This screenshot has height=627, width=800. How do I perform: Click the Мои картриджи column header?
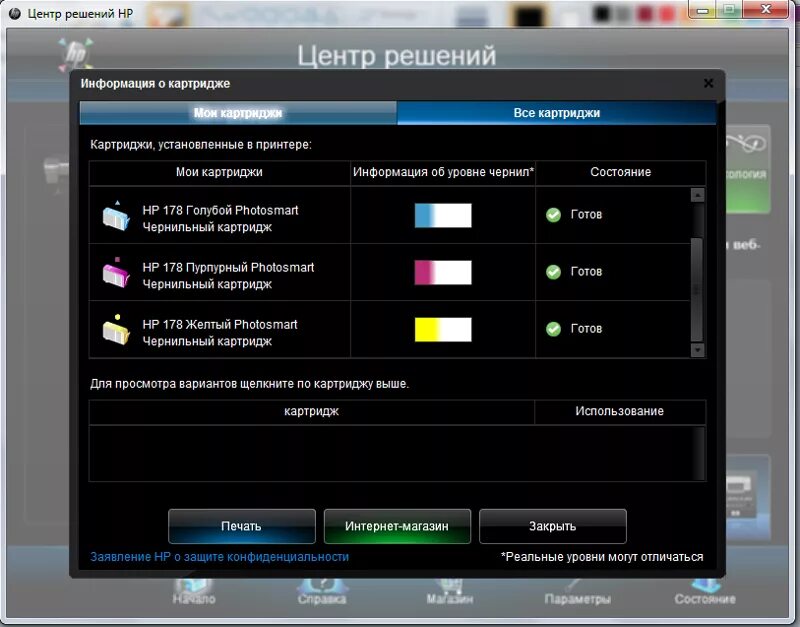click(x=219, y=172)
